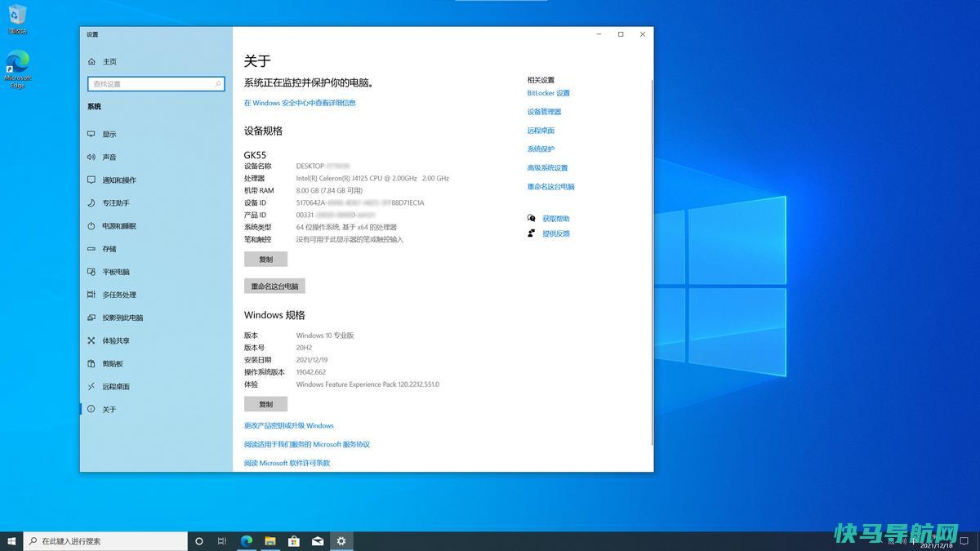This screenshot has height=551, width=980.
Task: Click the taskbar search box
Action: pyautogui.click(x=105, y=541)
